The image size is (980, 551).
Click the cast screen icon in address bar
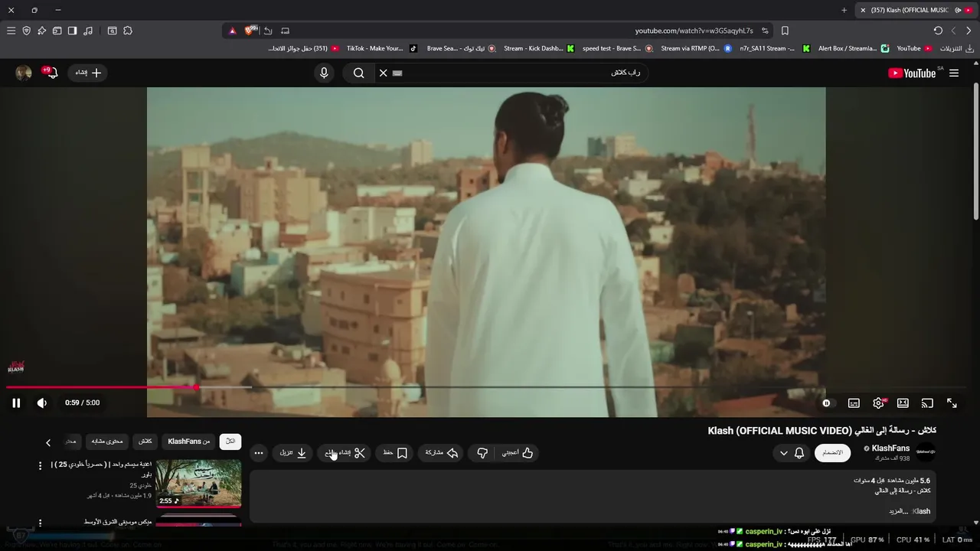(x=285, y=31)
